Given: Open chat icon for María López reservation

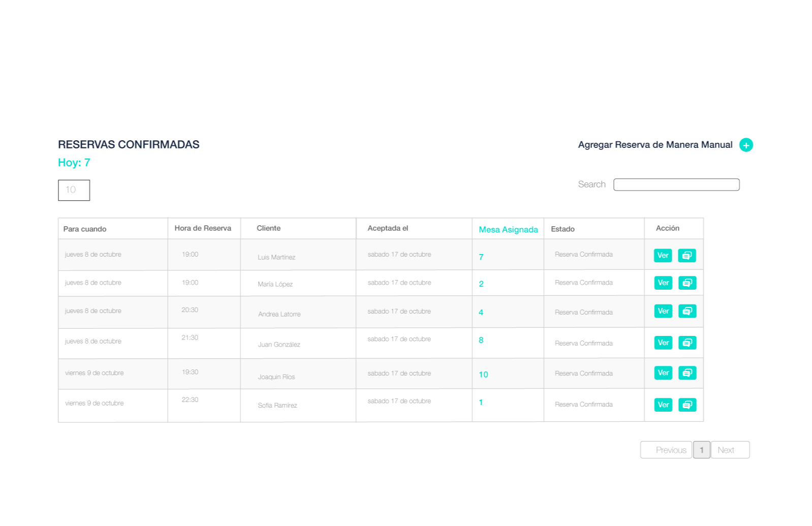Looking at the screenshot, I should click(686, 283).
